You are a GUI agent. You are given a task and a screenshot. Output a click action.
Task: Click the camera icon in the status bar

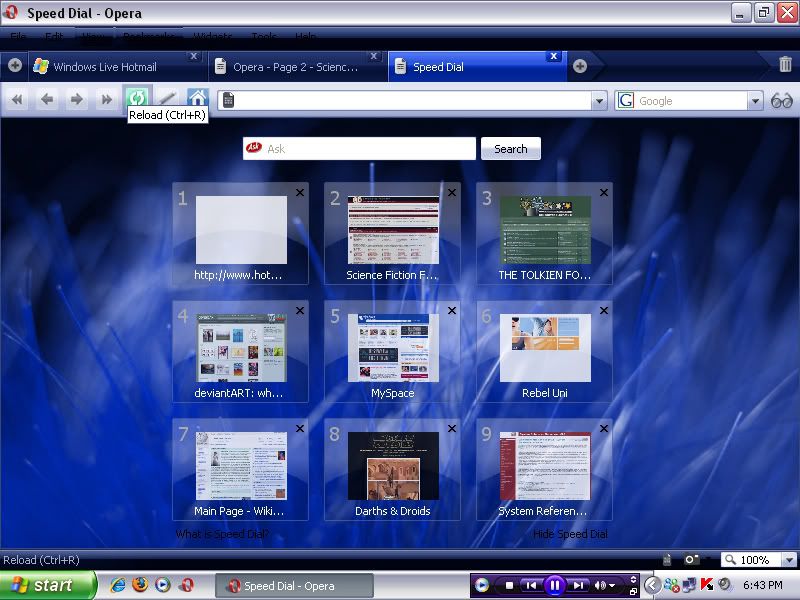click(x=690, y=560)
